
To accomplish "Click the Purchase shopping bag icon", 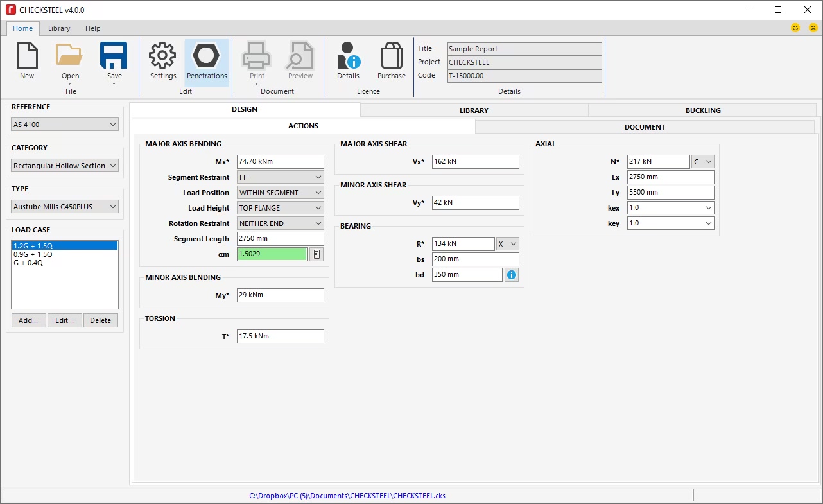I will 391,56.
